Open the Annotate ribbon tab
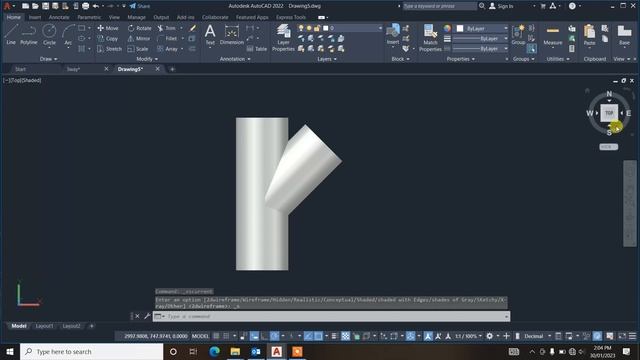The width and height of the screenshot is (640, 360). coord(59,17)
